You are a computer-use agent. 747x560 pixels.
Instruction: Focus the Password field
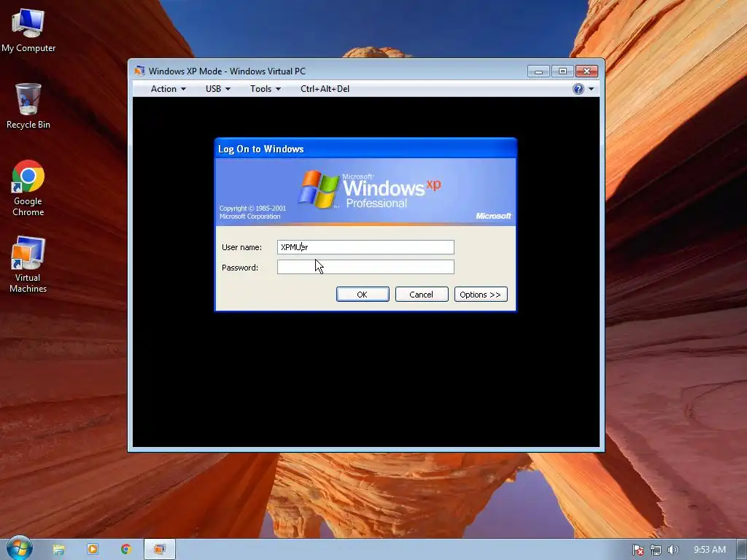365,267
